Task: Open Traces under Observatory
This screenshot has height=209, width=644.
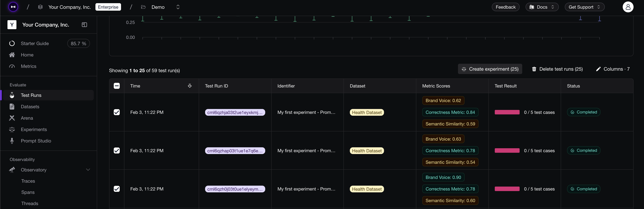Action: (x=28, y=181)
